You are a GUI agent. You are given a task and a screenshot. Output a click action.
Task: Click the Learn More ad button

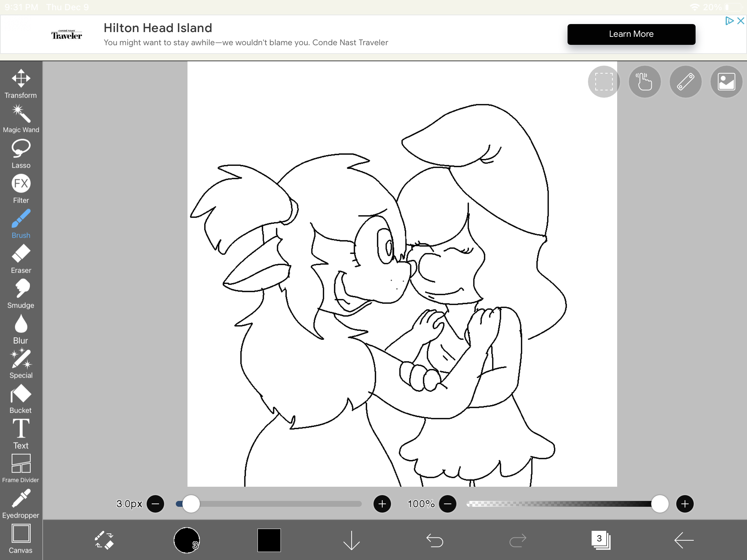point(631,34)
